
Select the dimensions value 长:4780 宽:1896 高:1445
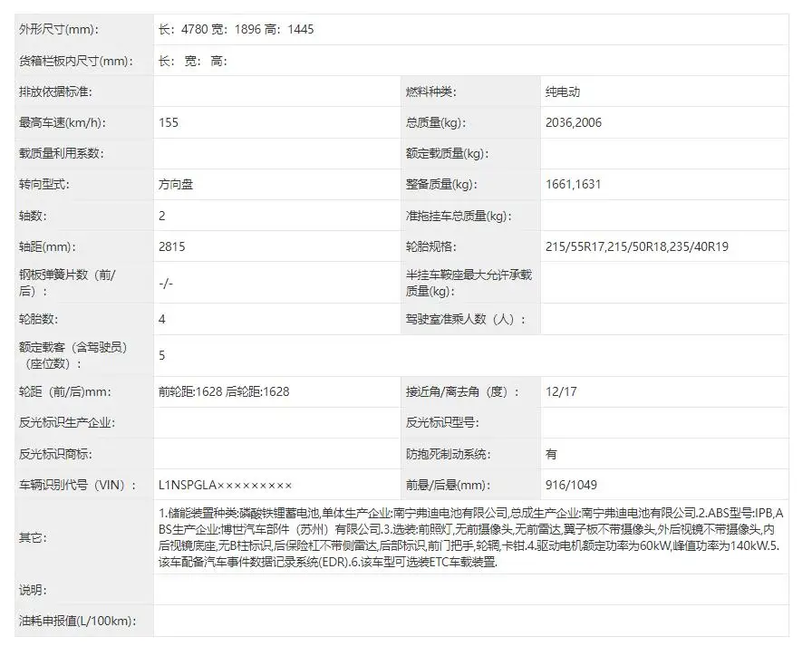pyautogui.click(x=237, y=30)
